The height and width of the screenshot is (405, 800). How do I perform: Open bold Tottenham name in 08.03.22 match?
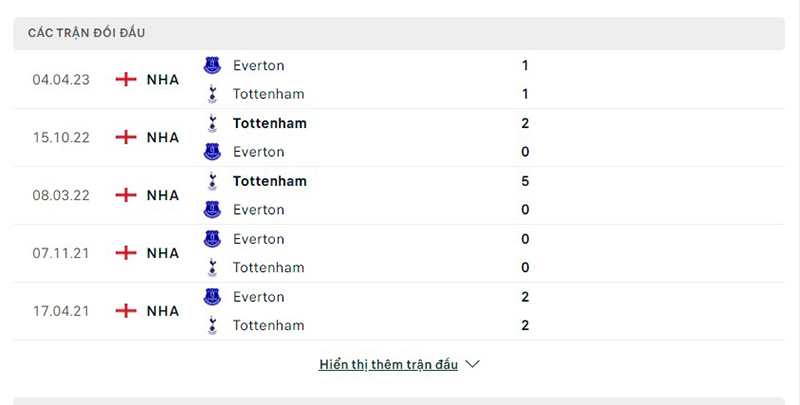269,181
